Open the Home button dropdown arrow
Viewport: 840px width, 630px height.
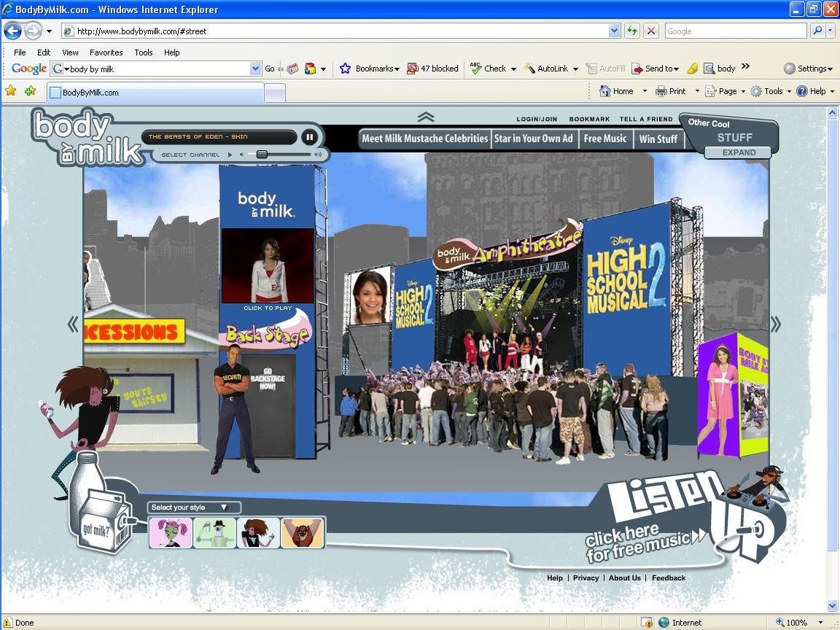click(645, 91)
